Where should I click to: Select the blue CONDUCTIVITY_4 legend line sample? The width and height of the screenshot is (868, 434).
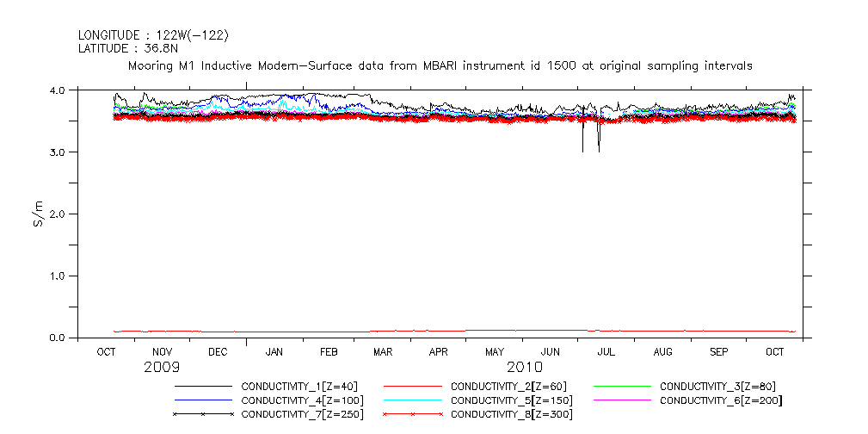pos(203,400)
